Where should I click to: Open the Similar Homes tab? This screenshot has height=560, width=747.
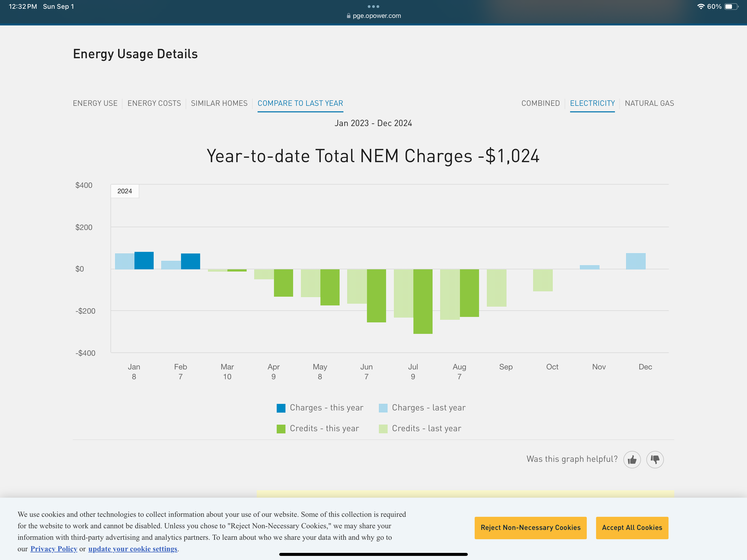point(219,103)
